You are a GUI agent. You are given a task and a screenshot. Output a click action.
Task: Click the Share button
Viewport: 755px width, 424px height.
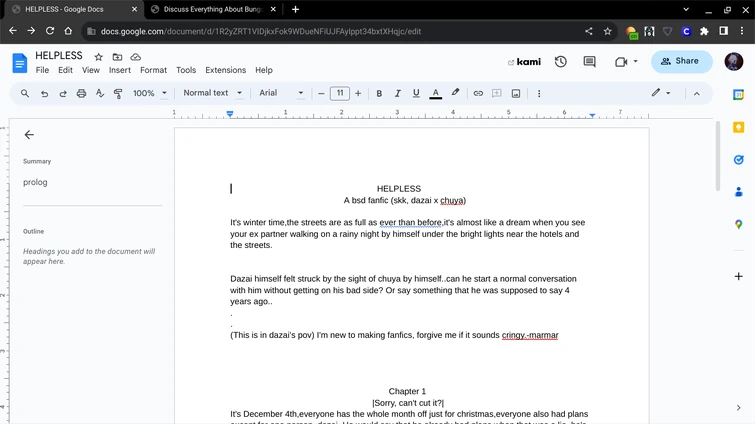(681, 61)
